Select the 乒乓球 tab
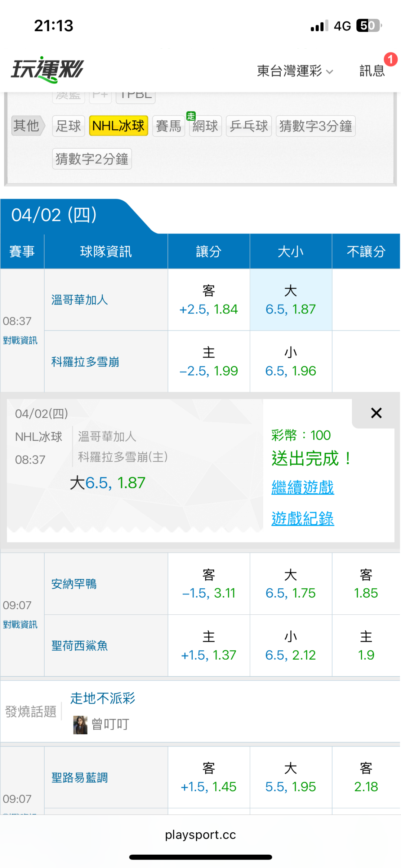 pos(249,126)
